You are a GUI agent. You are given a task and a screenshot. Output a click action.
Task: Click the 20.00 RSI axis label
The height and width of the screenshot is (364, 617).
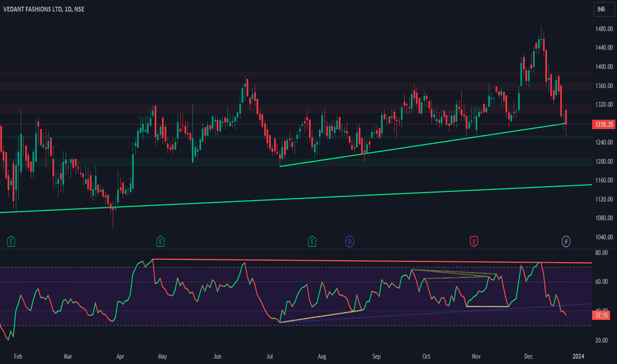tap(601, 340)
